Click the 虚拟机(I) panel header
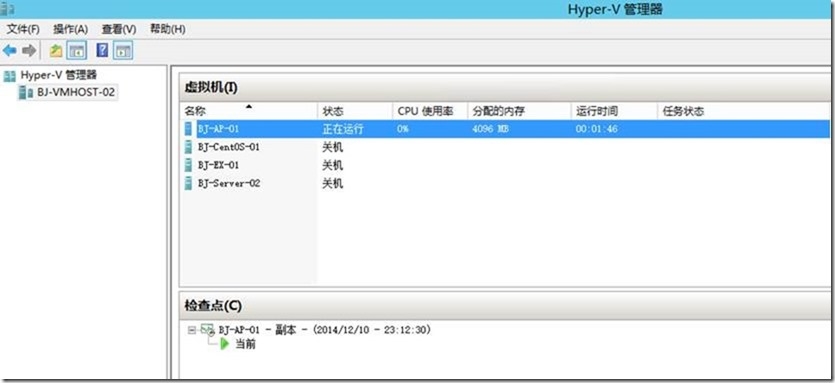The height and width of the screenshot is (383, 835). 505,88
